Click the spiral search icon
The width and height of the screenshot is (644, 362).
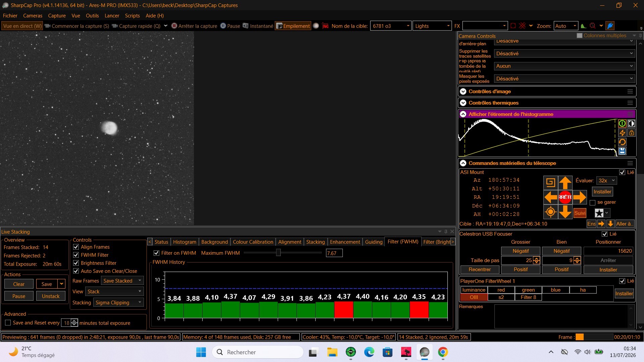click(550, 183)
